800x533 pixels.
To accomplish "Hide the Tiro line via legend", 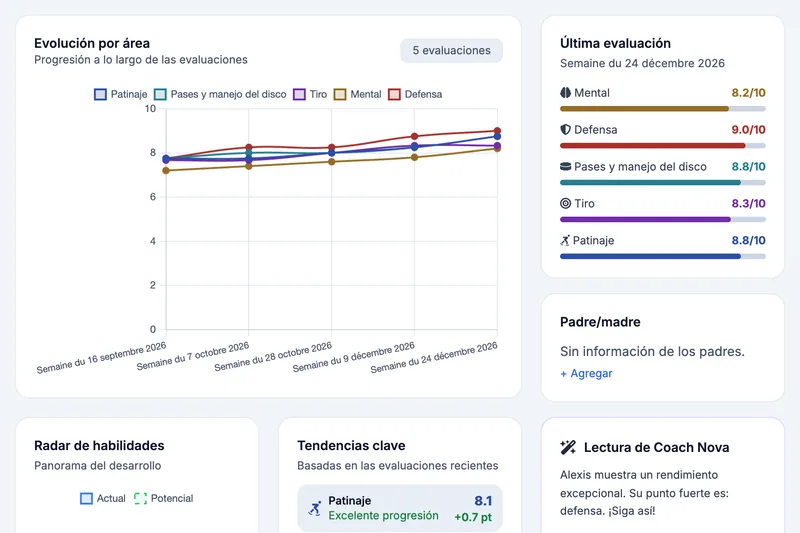I will [x=310, y=94].
